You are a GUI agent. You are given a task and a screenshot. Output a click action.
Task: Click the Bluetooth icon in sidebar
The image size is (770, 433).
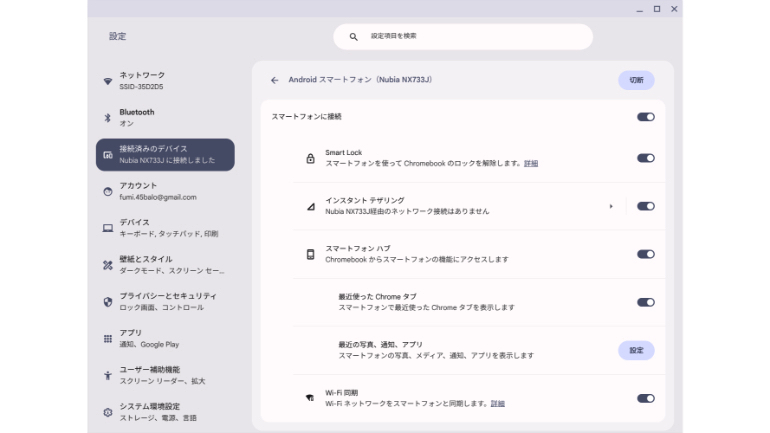(108, 118)
